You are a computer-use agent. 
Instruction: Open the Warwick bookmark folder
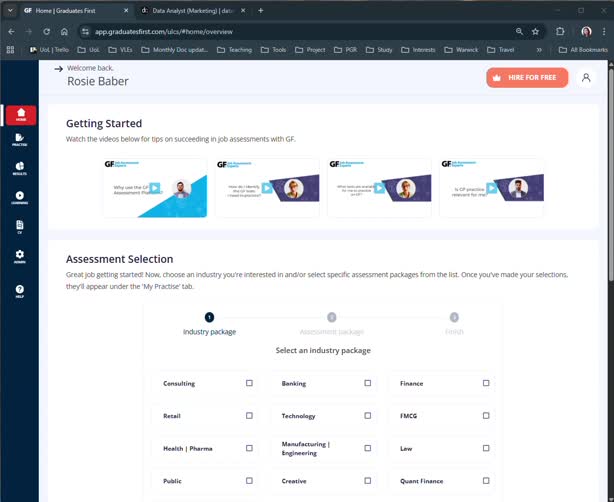pos(461,50)
